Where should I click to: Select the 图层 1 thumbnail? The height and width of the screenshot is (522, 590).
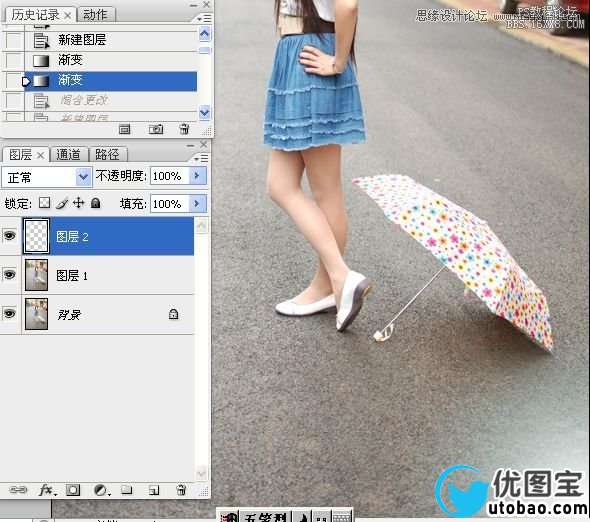point(36,275)
